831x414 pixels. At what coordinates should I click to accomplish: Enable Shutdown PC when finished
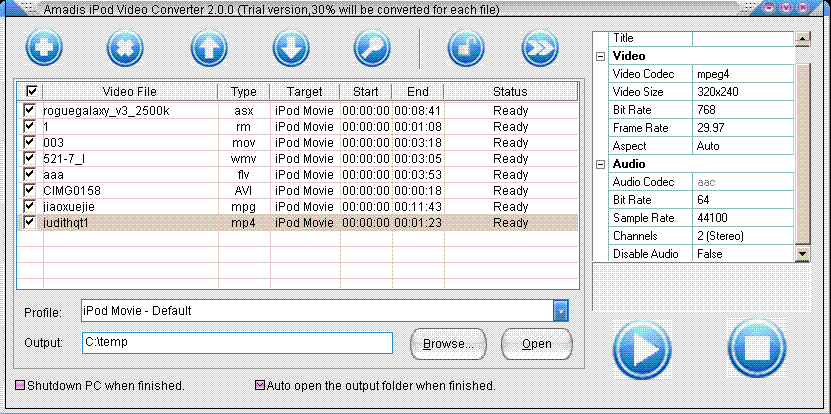point(20,385)
